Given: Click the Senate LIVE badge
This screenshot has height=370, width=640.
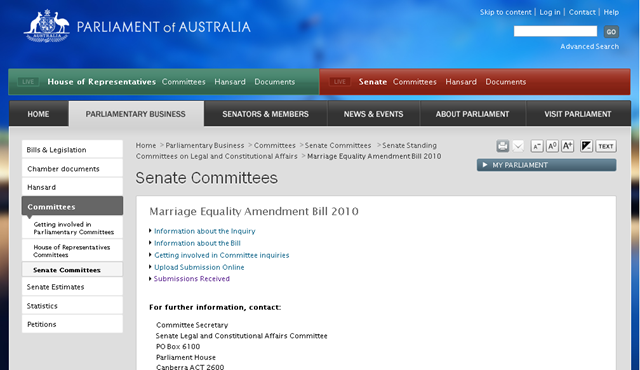Looking at the screenshot, I should pyautogui.click(x=340, y=82).
